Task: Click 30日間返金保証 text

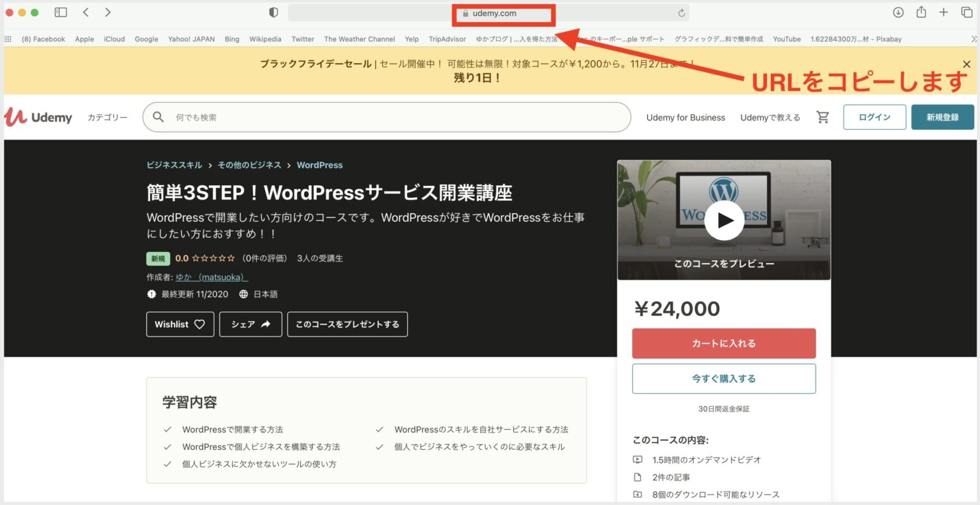Action: coord(724,409)
